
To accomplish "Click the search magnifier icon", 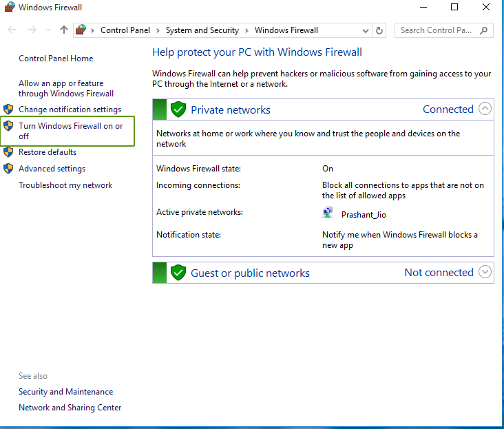I will click(x=483, y=30).
